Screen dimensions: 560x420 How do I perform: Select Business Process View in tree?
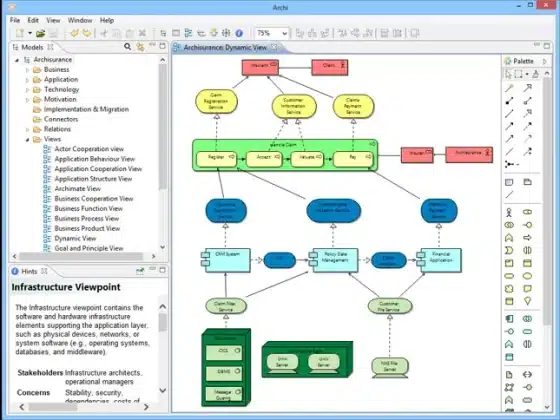pos(86,219)
